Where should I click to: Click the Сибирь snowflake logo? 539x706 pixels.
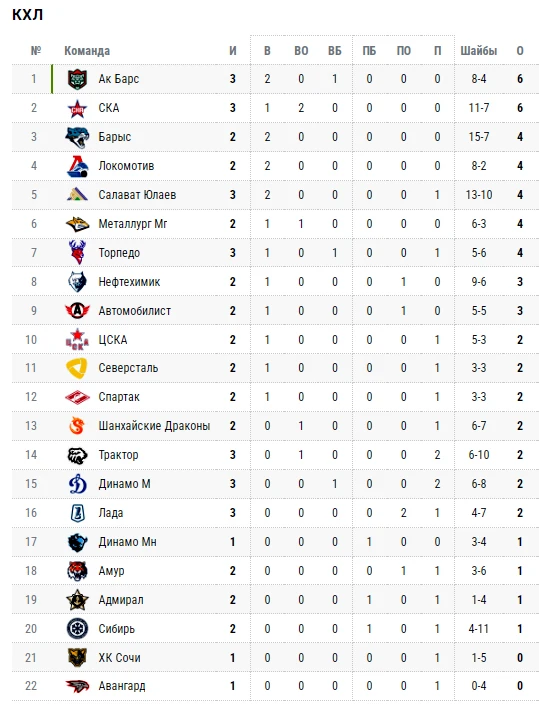pos(77,629)
